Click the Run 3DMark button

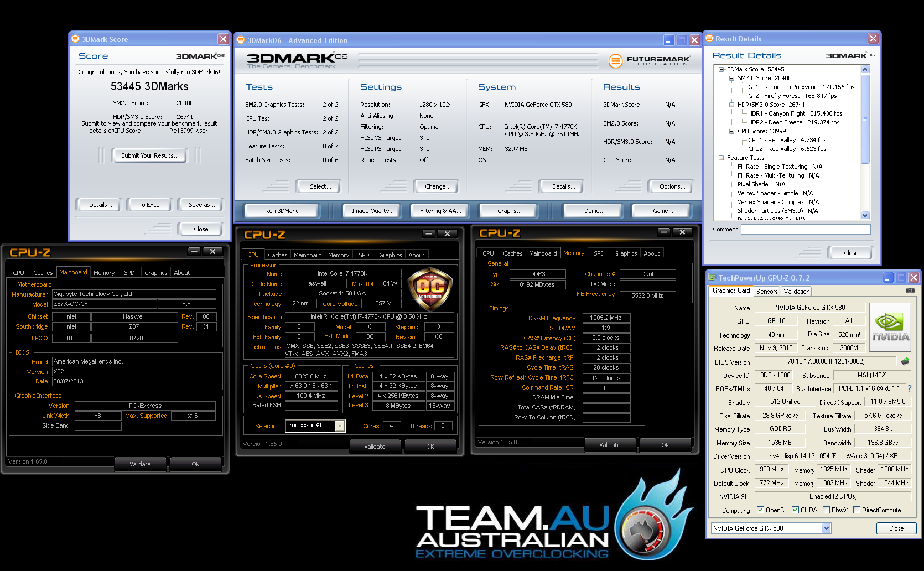click(x=281, y=211)
